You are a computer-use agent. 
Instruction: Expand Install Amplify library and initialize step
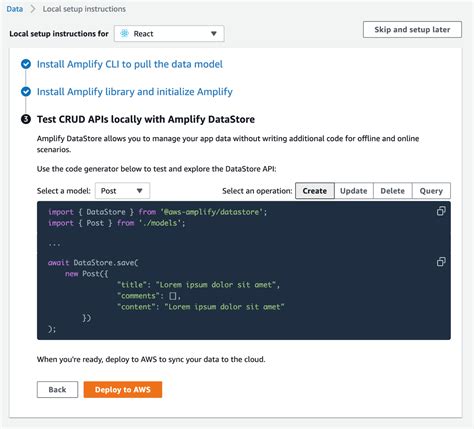point(135,92)
